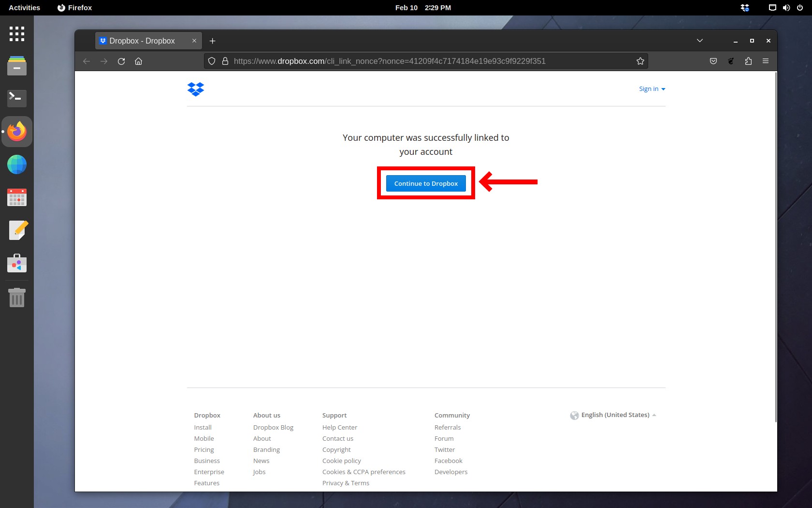
Task: Open Facebook community link
Action: point(449,461)
